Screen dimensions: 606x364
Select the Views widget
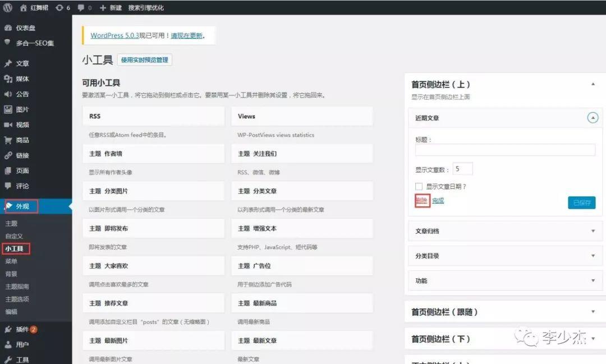302,116
